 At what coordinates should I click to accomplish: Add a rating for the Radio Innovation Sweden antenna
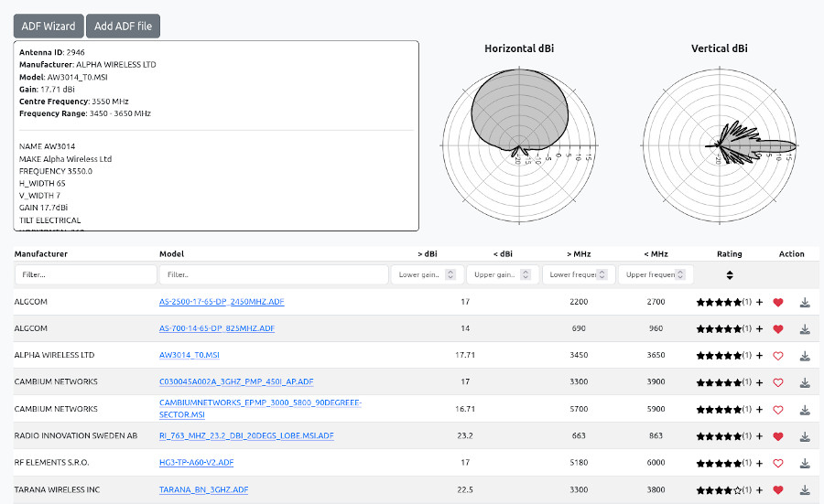pos(760,436)
